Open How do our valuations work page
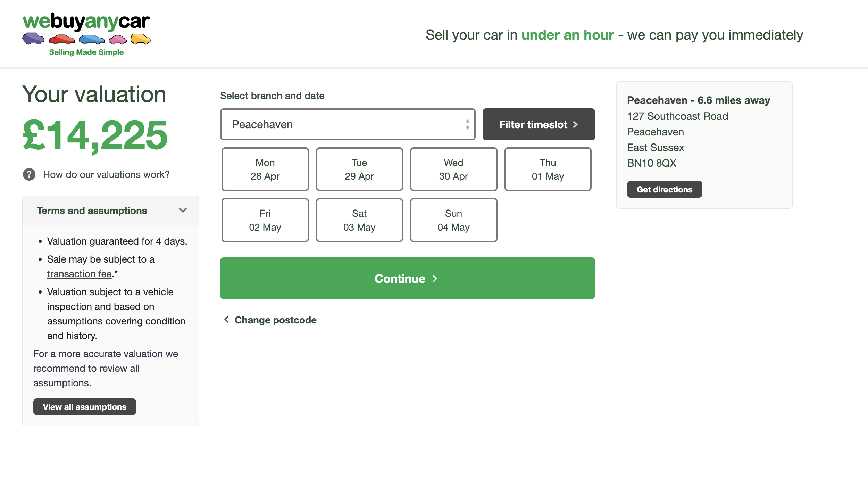The height and width of the screenshot is (478, 868). 106,174
